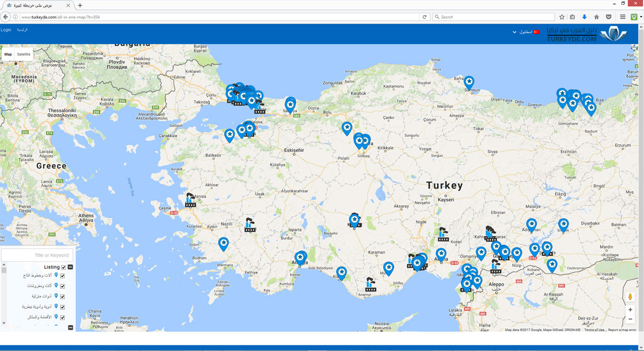644x351 pixels.
Task: Click the star marker at Samsun
Action: 468,82
